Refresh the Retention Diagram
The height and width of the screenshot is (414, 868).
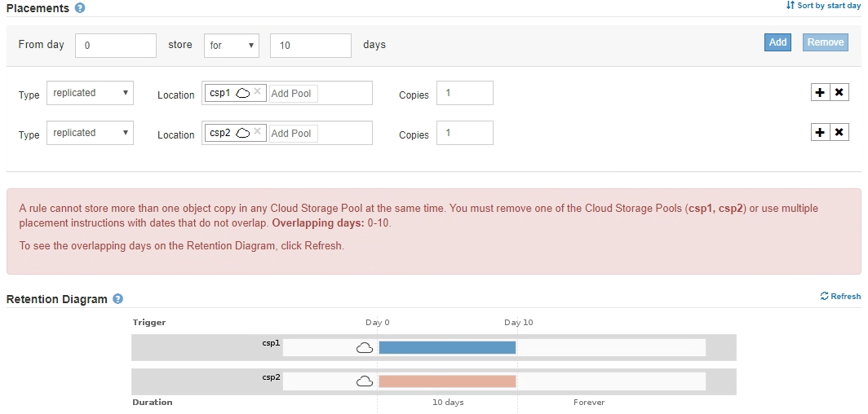[840, 297]
